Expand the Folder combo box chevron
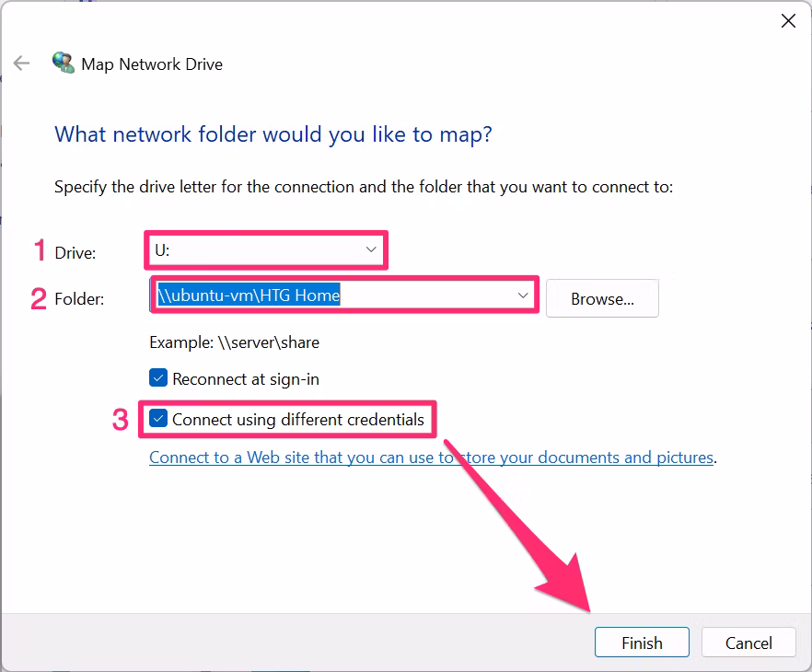This screenshot has width=812, height=672. pyautogui.click(x=523, y=295)
